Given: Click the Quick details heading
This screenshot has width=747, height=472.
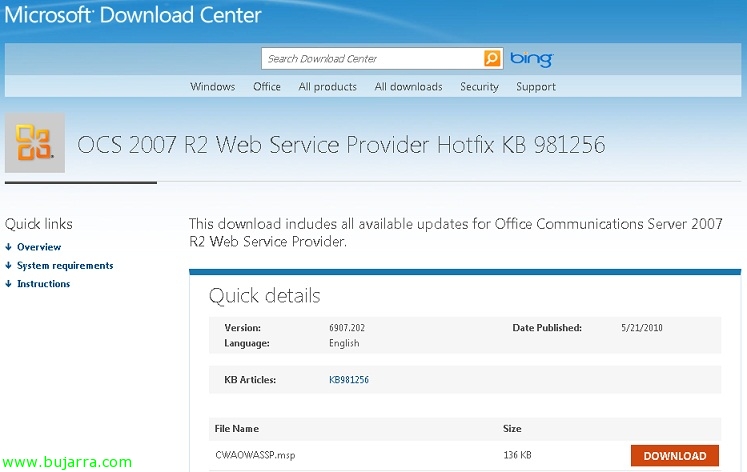Looking at the screenshot, I should (x=264, y=296).
